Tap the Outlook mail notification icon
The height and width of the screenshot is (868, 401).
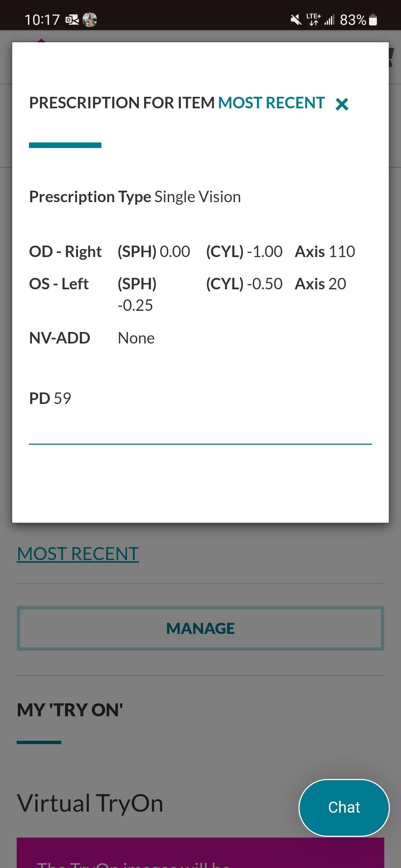point(72,20)
